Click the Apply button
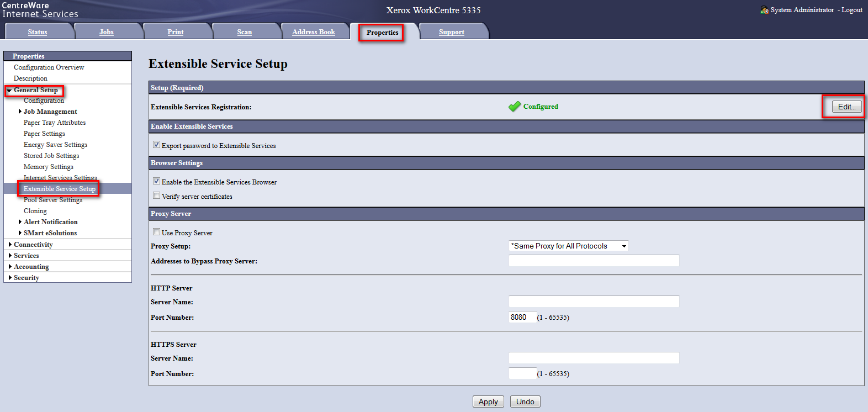This screenshot has width=868, height=412. [488, 402]
